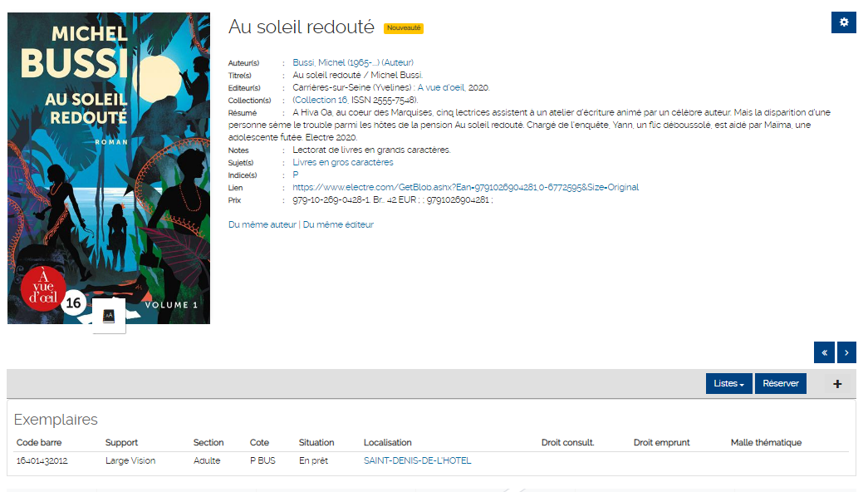Click the Support column header
This screenshot has width=868, height=492.
pos(121,442)
